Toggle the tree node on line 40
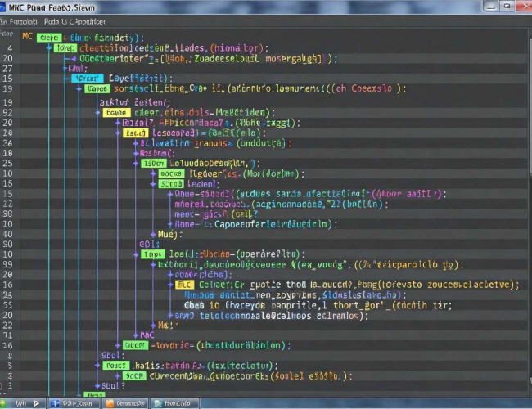The image size is (532, 409). 153,234
